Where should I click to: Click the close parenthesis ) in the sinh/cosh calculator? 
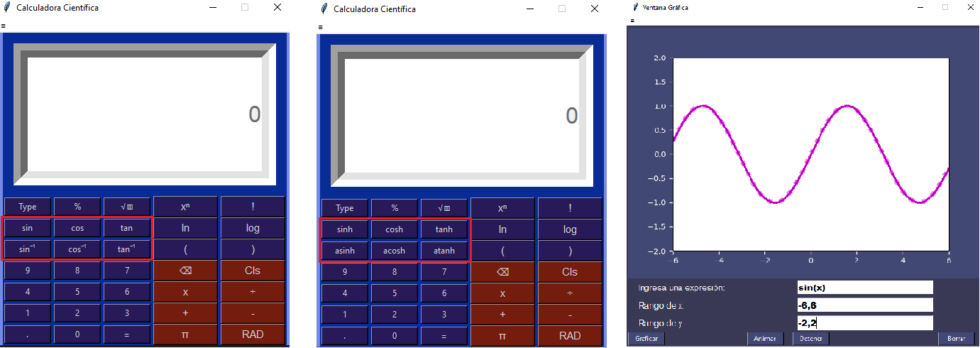[x=570, y=251]
